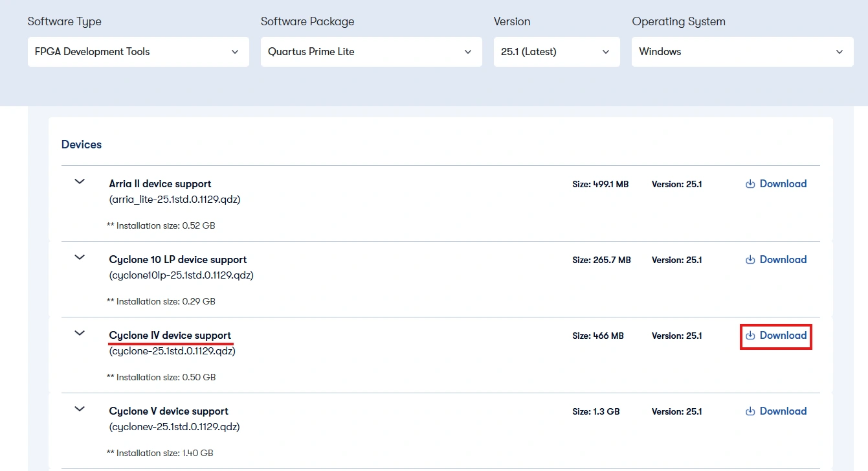Click download icon for Cyclone V support
Screen dimensions: 868x471
click(750, 411)
